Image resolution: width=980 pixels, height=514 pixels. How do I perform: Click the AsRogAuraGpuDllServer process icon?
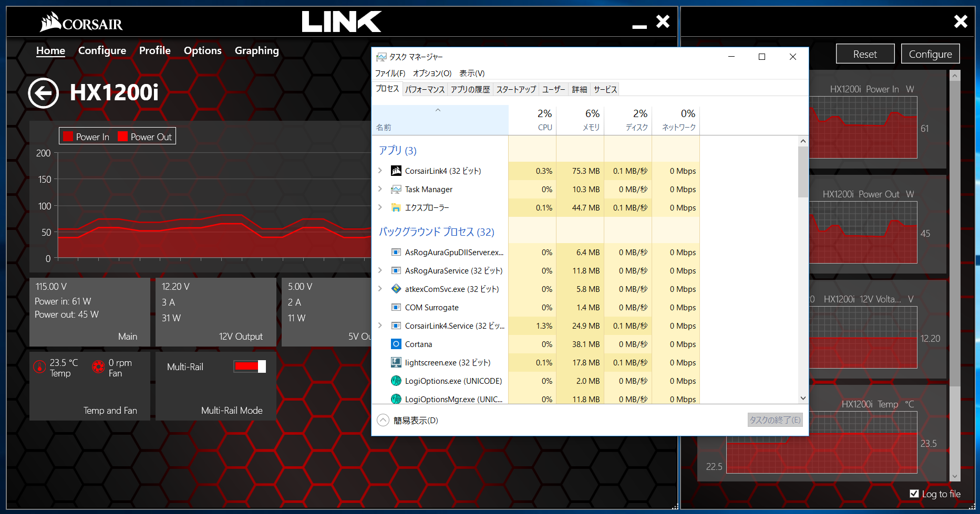(396, 252)
